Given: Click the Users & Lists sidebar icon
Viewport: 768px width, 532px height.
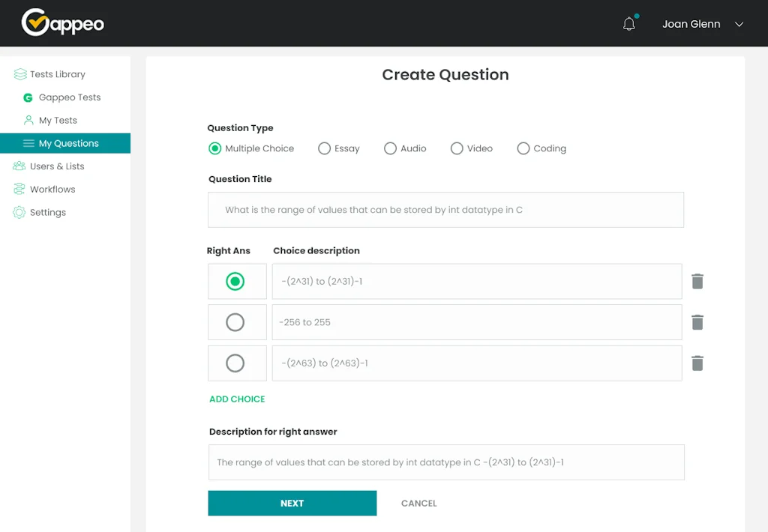Looking at the screenshot, I should (x=19, y=166).
